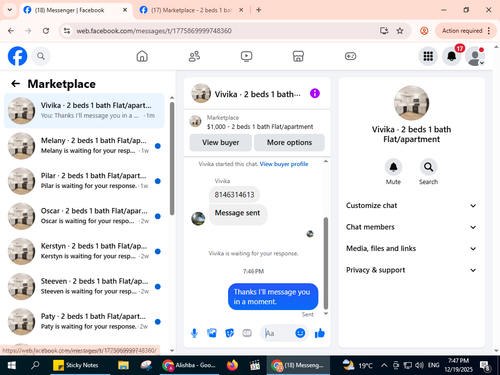Open the Melany conversation
This screenshot has width=500, height=375.
coord(84,146)
